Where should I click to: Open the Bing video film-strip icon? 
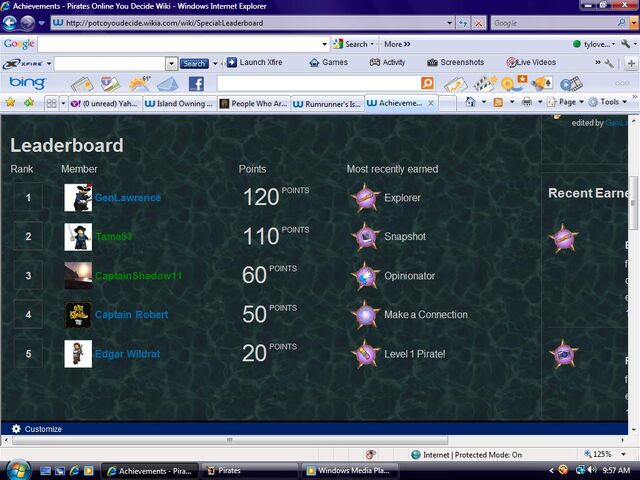coord(571,84)
